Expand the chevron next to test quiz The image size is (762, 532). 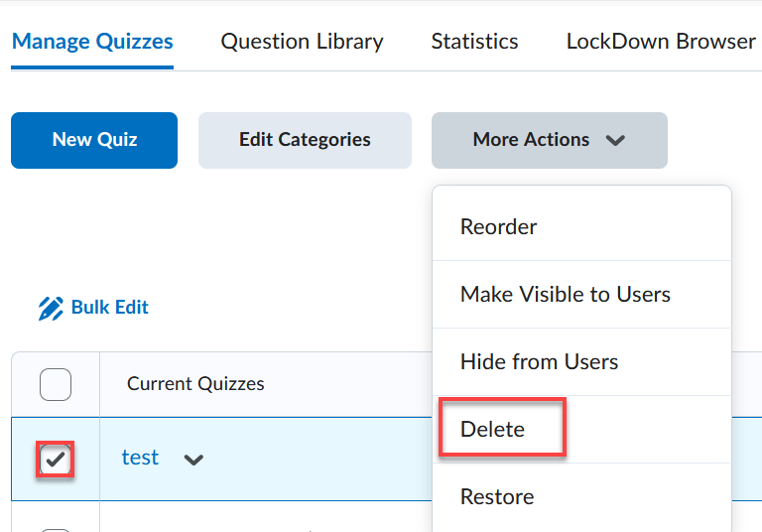point(193,460)
